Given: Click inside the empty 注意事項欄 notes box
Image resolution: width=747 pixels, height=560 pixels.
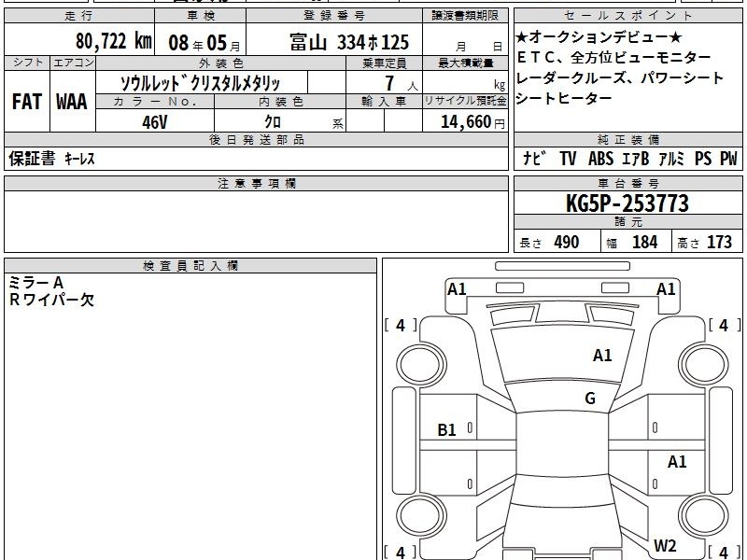Looking at the screenshot, I should 256,221.
